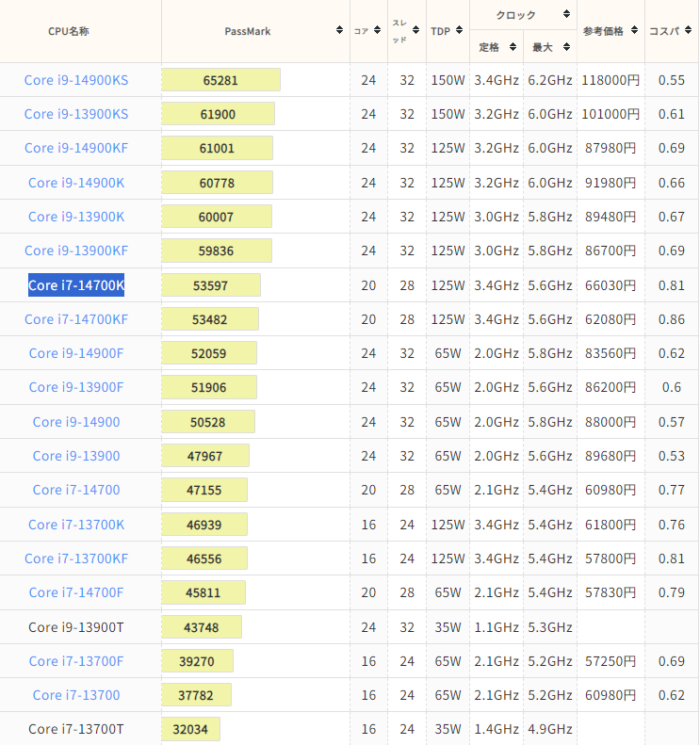Open Core i7-13700KF link
This screenshot has width=700, height=745.
click(76, 559)
